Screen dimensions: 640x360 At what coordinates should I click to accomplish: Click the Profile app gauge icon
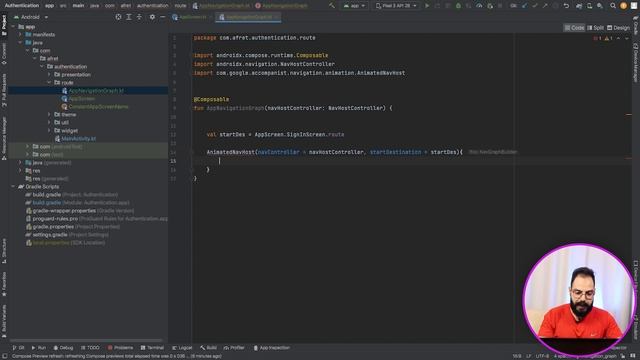(479, 6)
